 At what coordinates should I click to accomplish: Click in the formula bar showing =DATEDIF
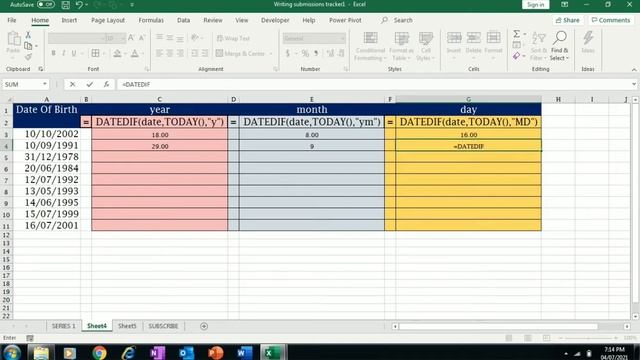click(373, 84)
